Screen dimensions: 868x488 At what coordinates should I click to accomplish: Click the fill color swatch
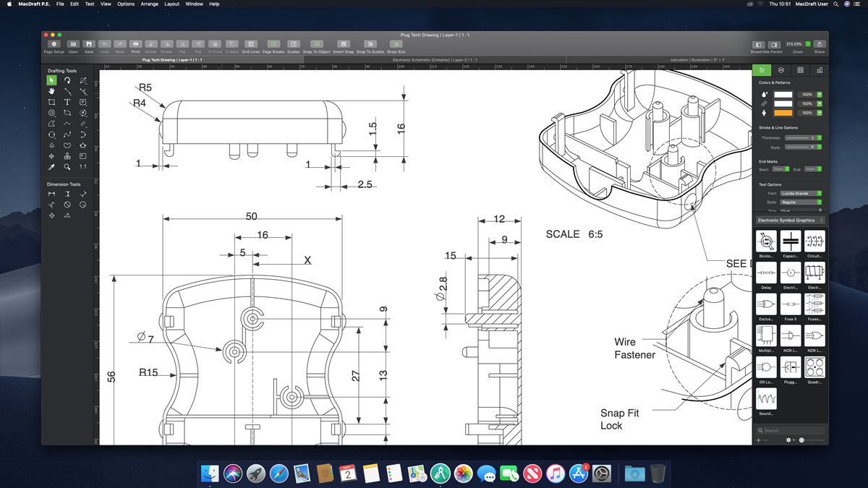[x=783, y=95]
